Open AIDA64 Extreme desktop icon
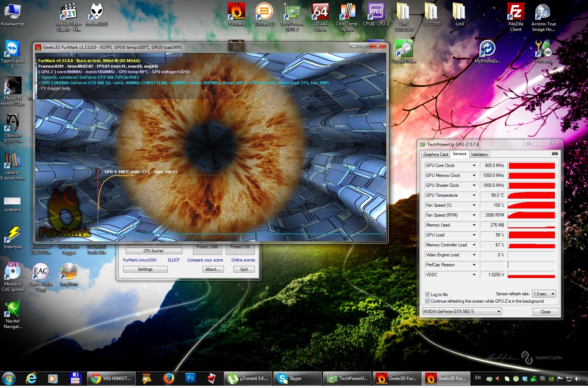The image size is (588, 388). (320, 17)
